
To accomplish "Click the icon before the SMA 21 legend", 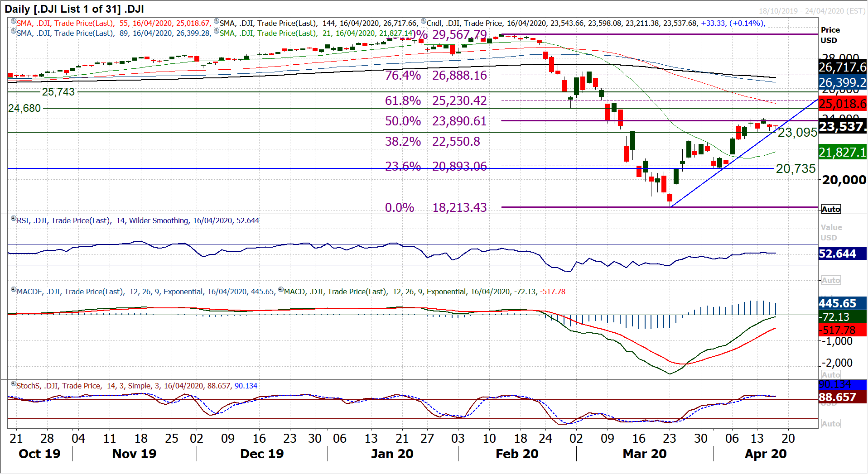I will point(217,31).
